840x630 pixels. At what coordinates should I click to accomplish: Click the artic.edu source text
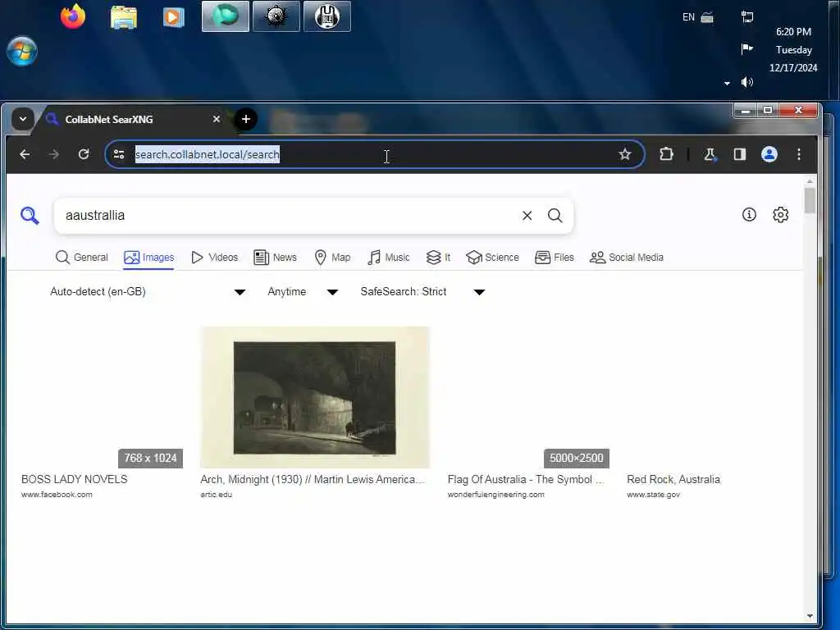pos(217,495)
